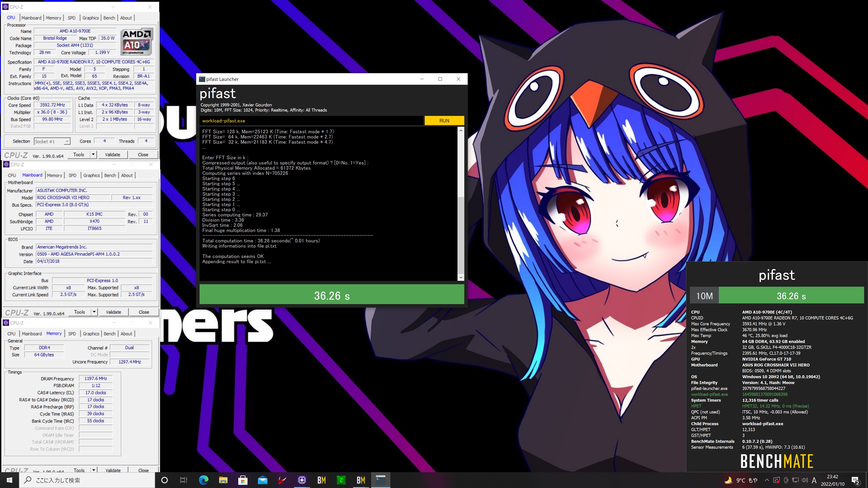Click the red swoosh app icon in taskbar
This screenshot has width=868, height=488.
point(282,480)
